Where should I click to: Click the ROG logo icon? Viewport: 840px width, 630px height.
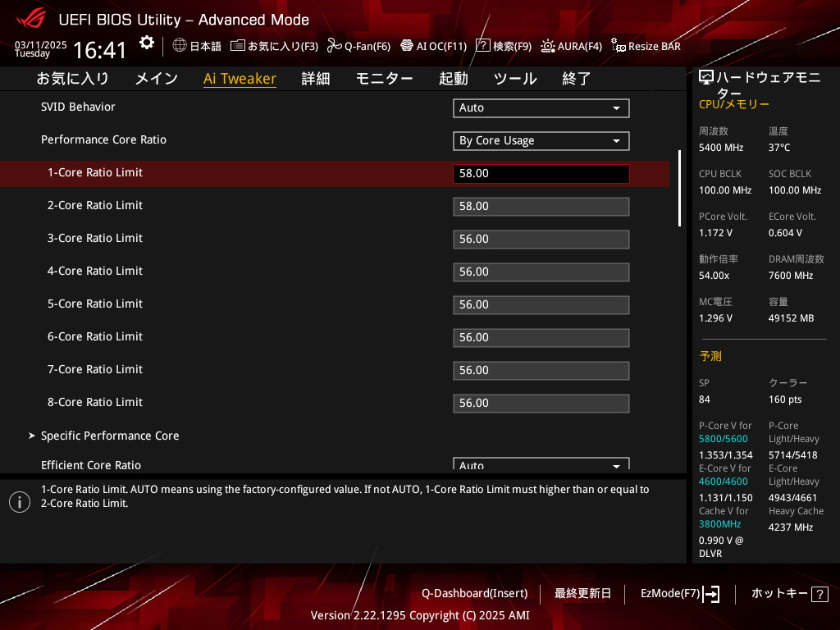[30, 20]
